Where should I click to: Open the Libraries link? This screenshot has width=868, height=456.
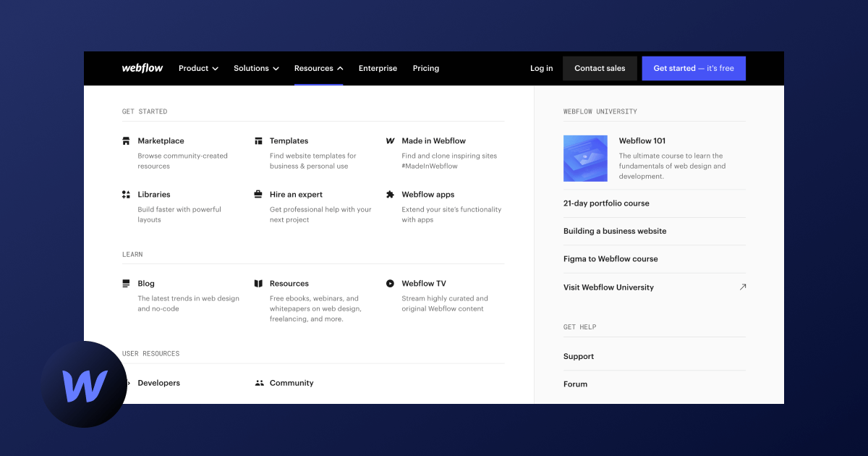[x=154, y=195]
